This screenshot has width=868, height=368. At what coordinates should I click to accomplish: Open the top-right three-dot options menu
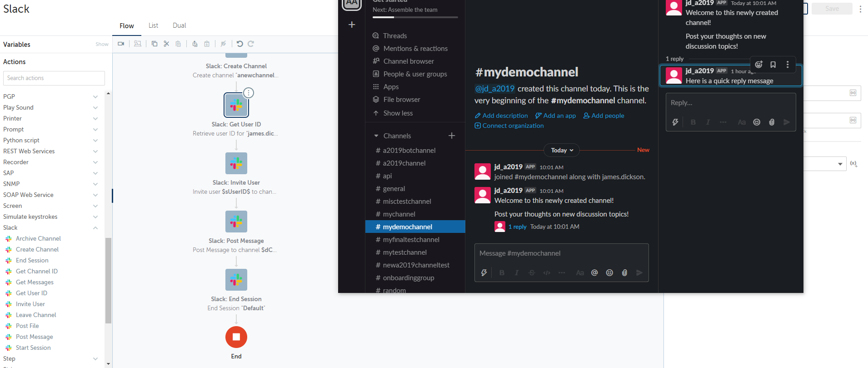(860, 9)
